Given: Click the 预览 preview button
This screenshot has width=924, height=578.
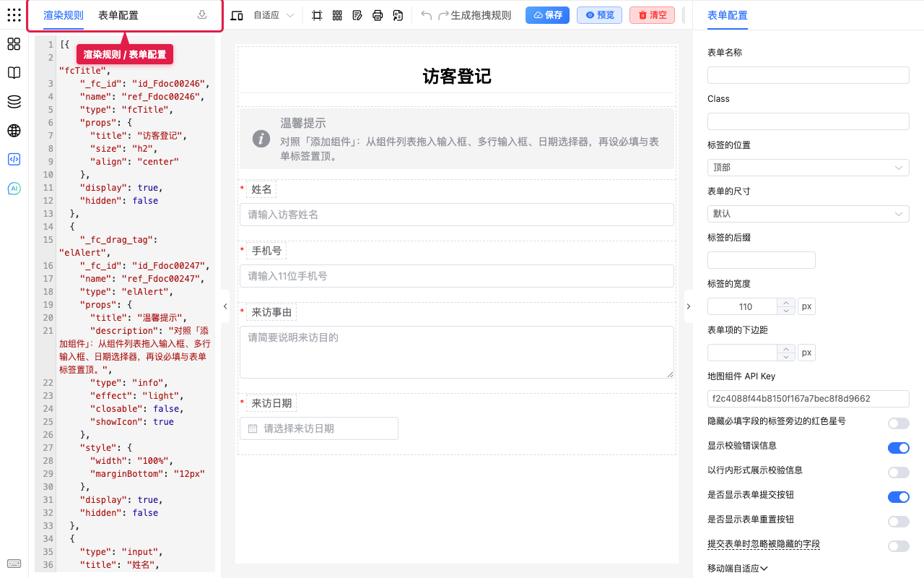Looking at the screenshot, I should (599, 15).
